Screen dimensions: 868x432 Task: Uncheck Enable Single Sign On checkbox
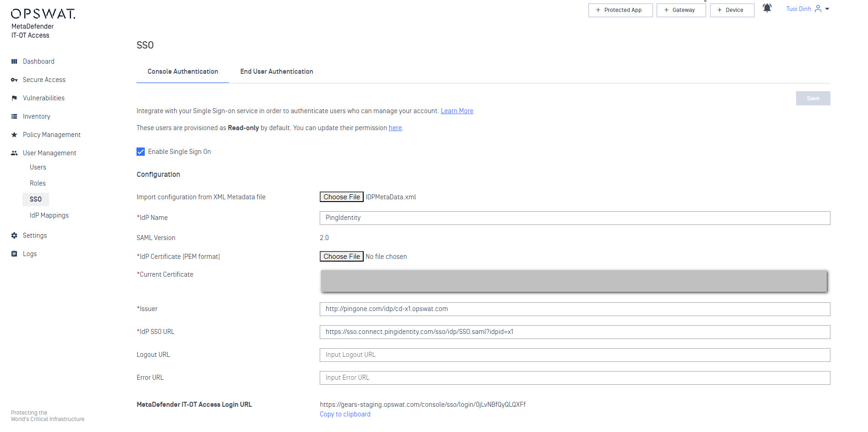coord(141,152)
